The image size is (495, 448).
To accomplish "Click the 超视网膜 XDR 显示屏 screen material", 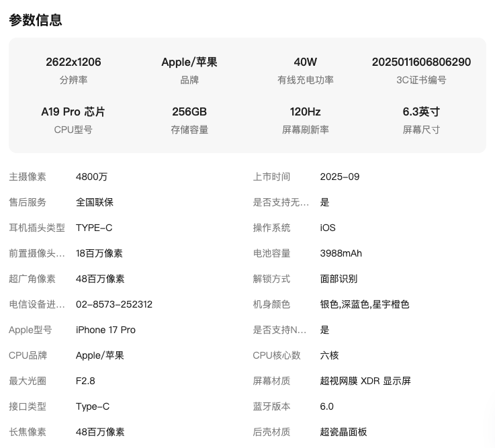I will (365, 381).
